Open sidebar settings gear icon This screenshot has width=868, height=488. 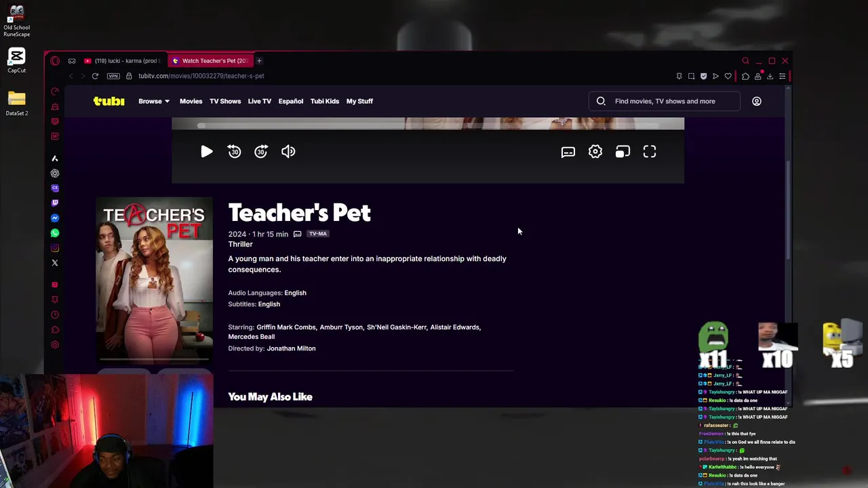click(55, 344)
